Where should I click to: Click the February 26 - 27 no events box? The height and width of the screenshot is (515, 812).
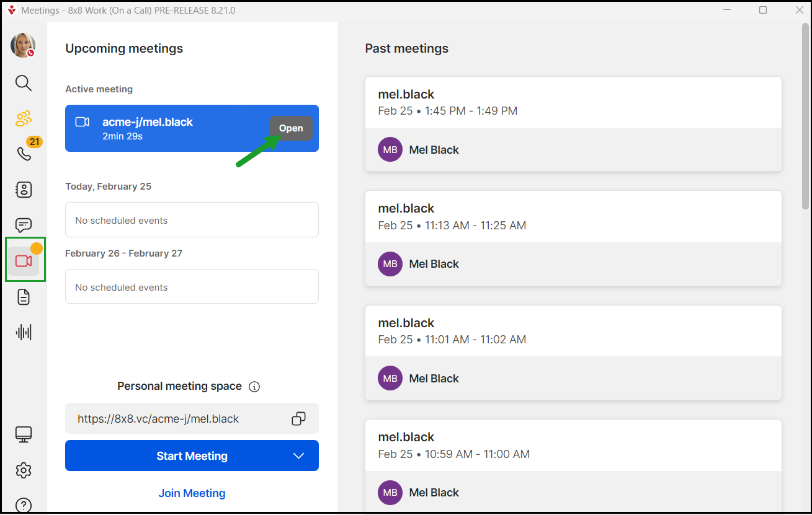click(192, 287)
